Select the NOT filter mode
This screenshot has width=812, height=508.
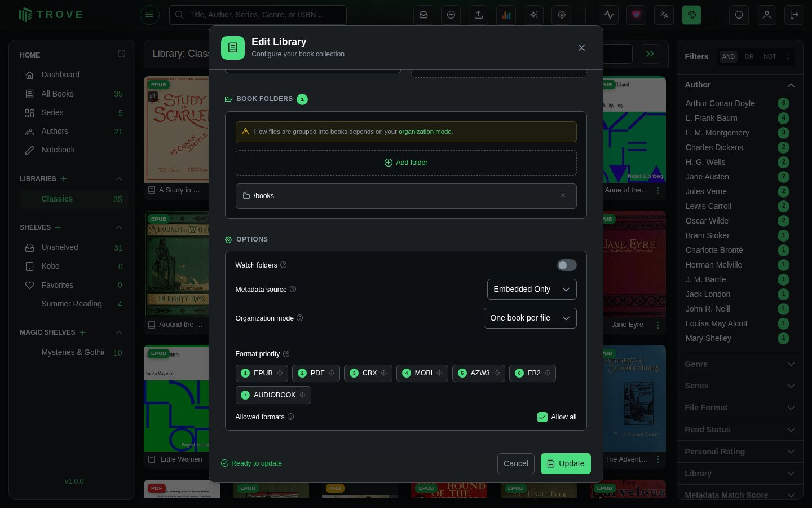[x=770, y=56]
